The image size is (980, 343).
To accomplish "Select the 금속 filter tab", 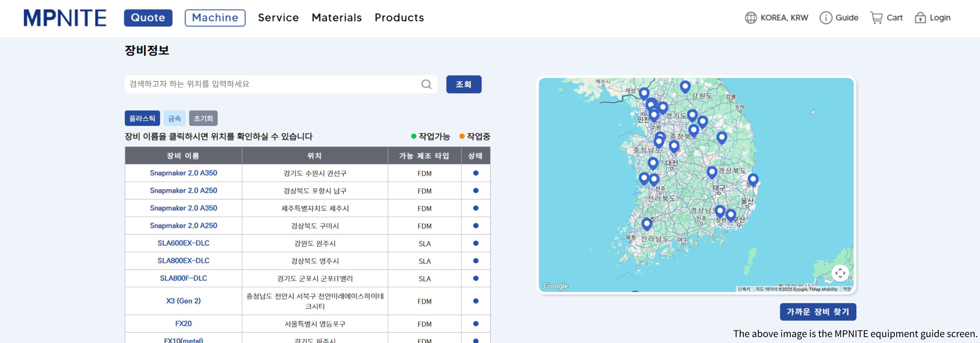I will [x=175, y=119].
